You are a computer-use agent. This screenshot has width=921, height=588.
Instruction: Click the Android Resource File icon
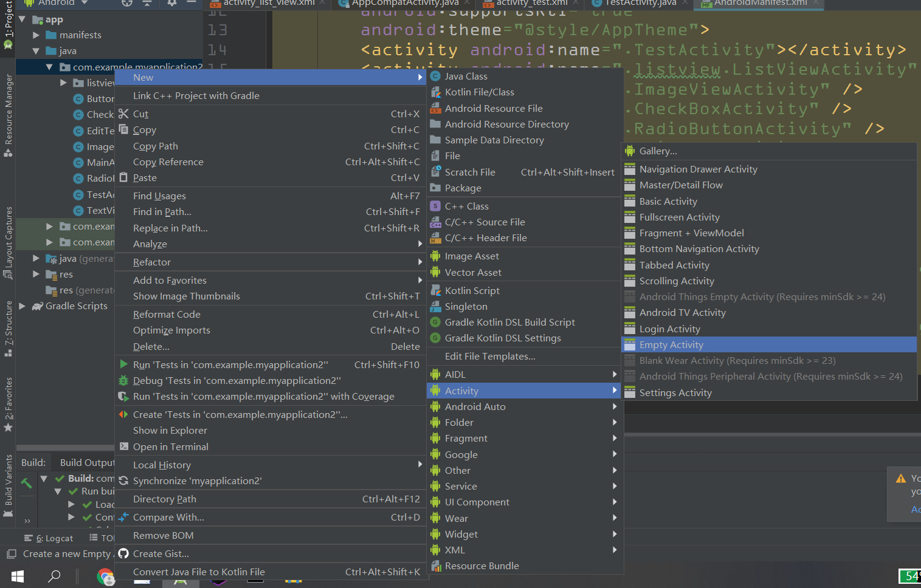(x=435, y=108)
